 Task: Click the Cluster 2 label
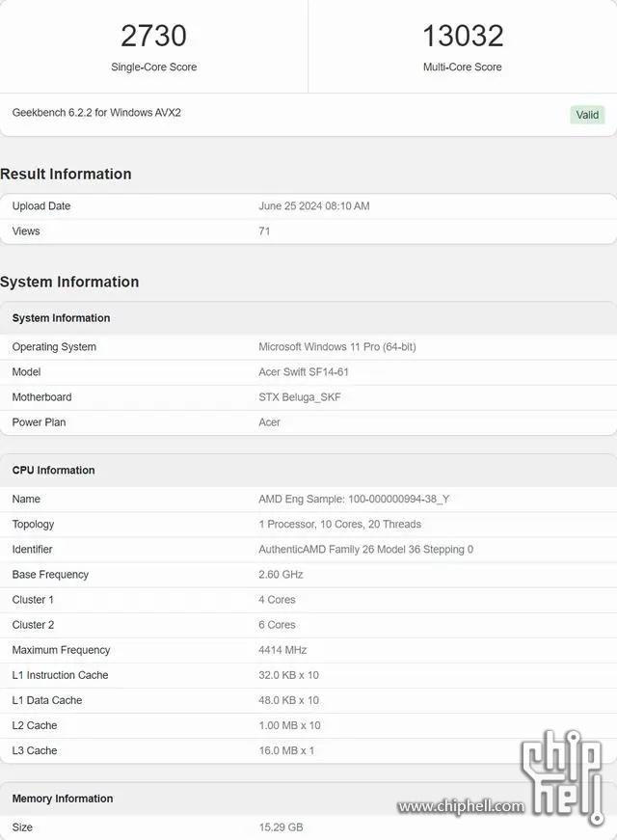33,625
